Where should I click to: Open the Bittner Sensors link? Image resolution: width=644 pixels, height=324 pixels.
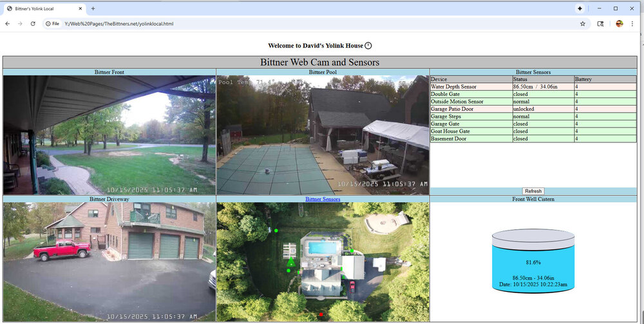tap(323, 200)
